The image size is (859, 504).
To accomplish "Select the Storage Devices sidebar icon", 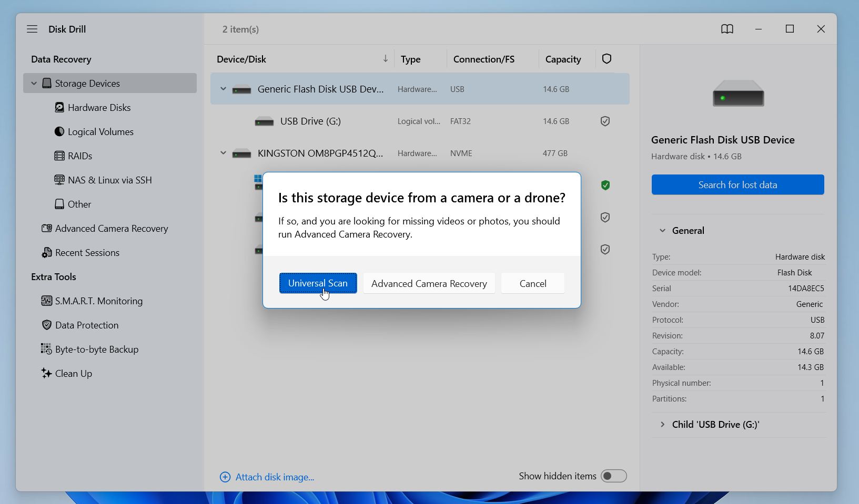I will (x=47, y=83).
